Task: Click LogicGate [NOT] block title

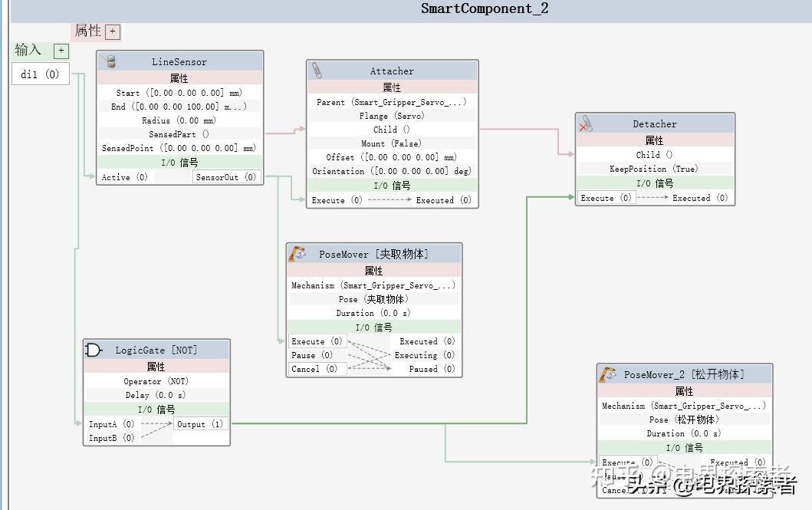Action: click(156, 350)
